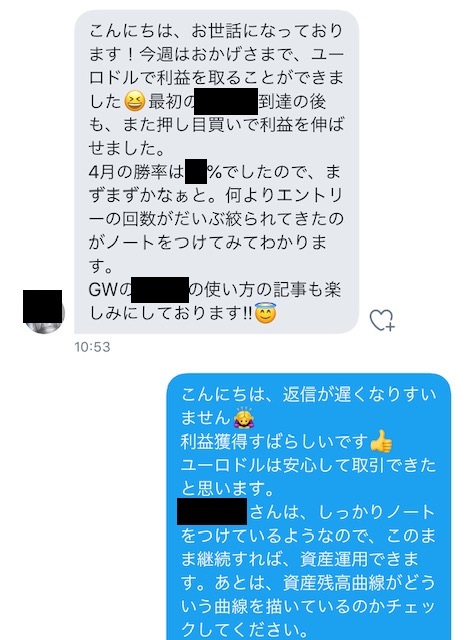Select the line こんにちは、お世話になっており

coord(216,31)
